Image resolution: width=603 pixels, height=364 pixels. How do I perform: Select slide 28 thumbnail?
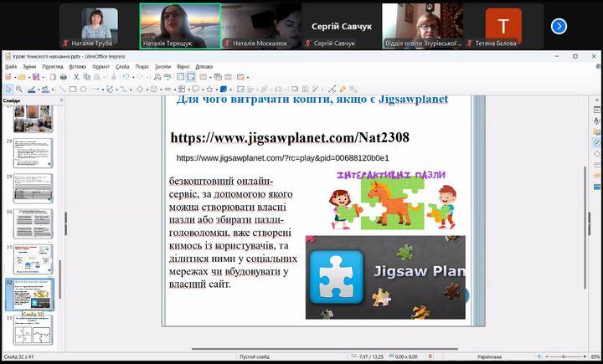pos(33,153)
